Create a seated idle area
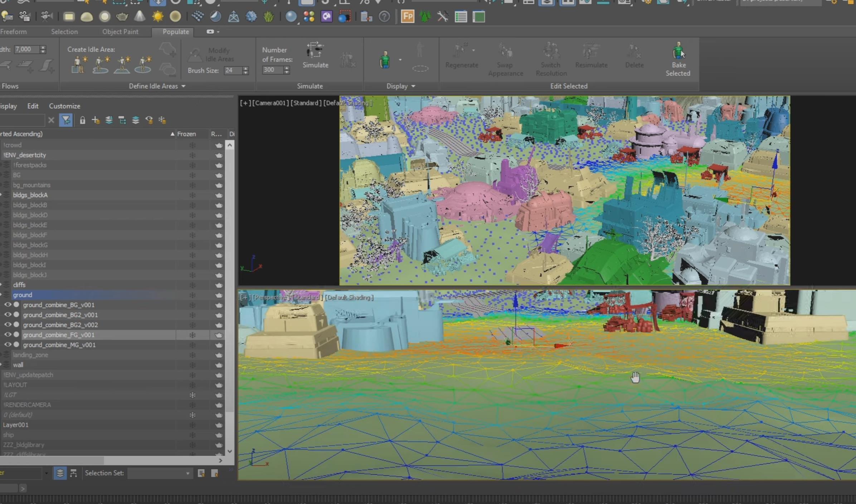Image resolution: width=856 pixels, height=504 pixels. point(79,65)
